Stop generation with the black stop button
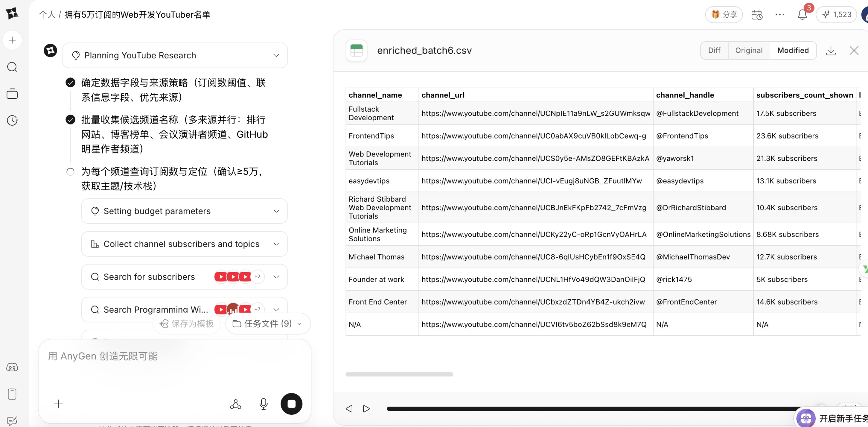The image size is (868, 427). [x=291, y=404]
